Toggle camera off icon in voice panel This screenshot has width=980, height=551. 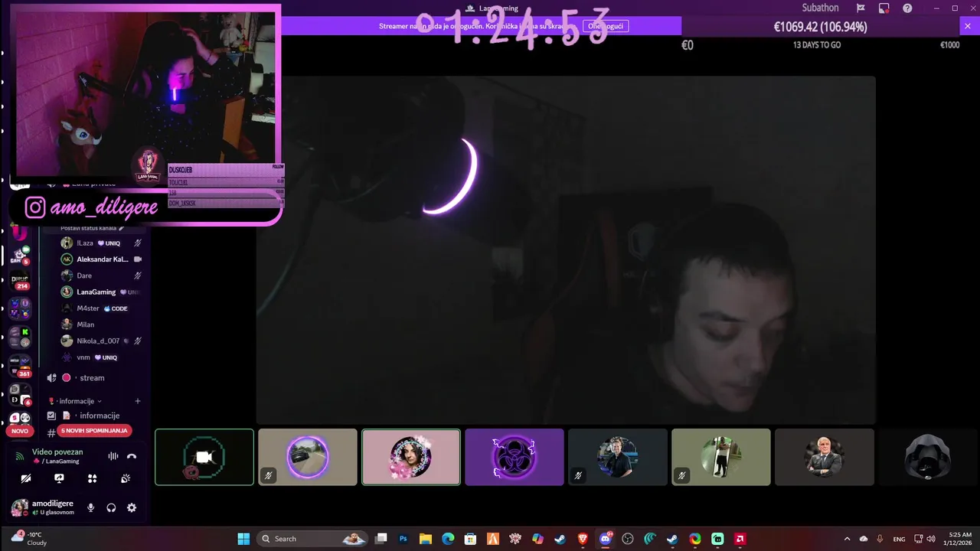26,478
